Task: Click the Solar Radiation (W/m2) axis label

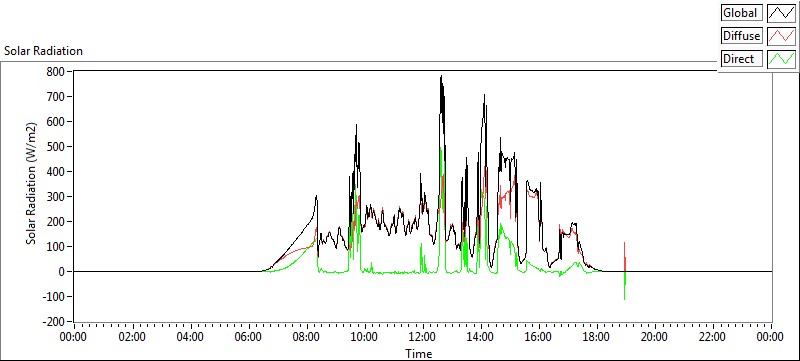Action: click(32, 183)
